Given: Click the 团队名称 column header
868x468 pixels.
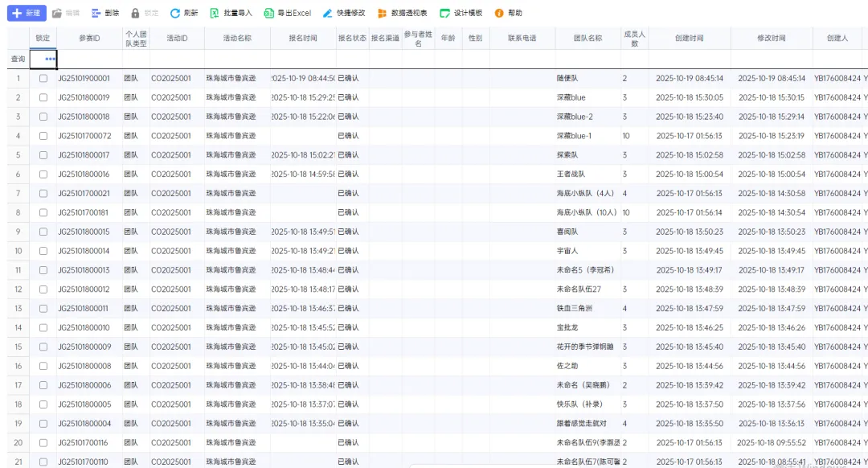Looking at the screenshot, I should point(587,38).
